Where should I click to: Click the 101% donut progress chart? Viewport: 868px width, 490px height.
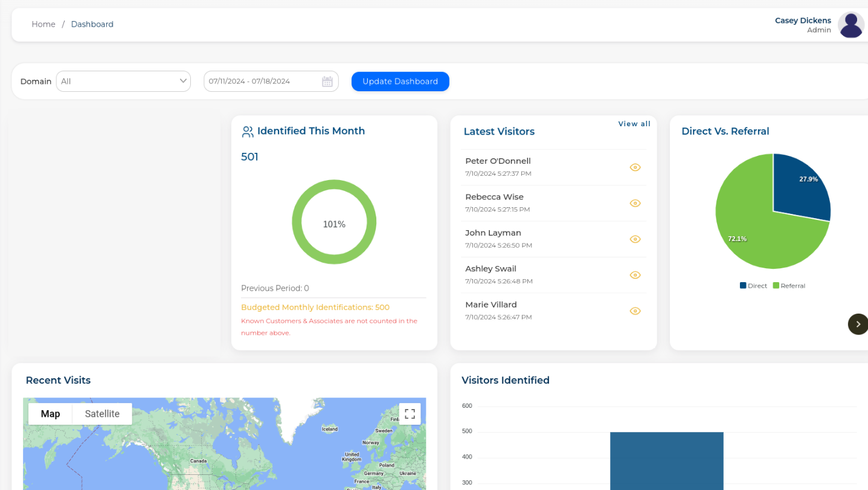click(x=334, y=222)
